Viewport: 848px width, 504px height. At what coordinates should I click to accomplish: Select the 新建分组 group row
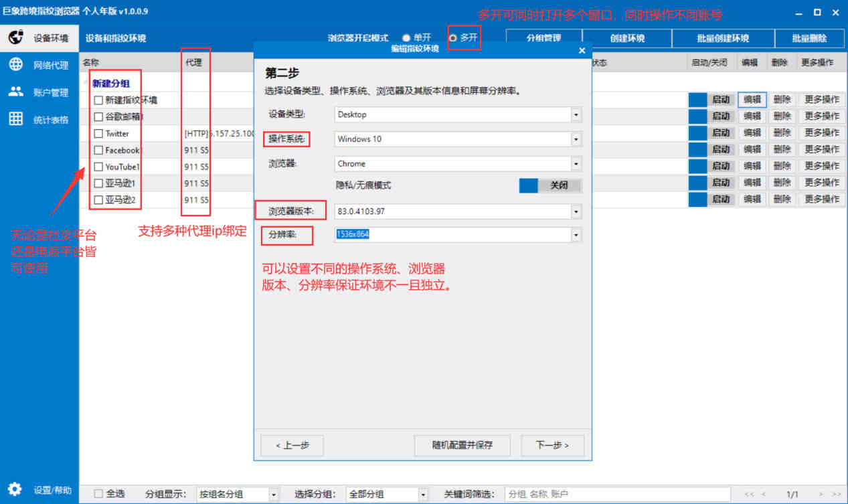pyautogui.click(x=111, y=84)
